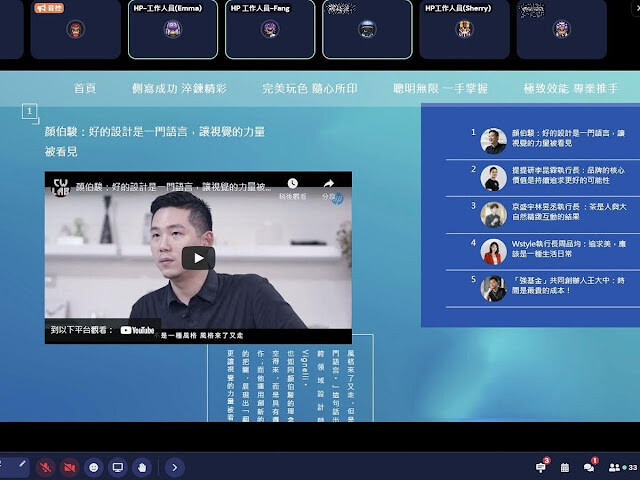Click the Emma tile avatar icon
This screenshot has height=480, width=640.
173,29
